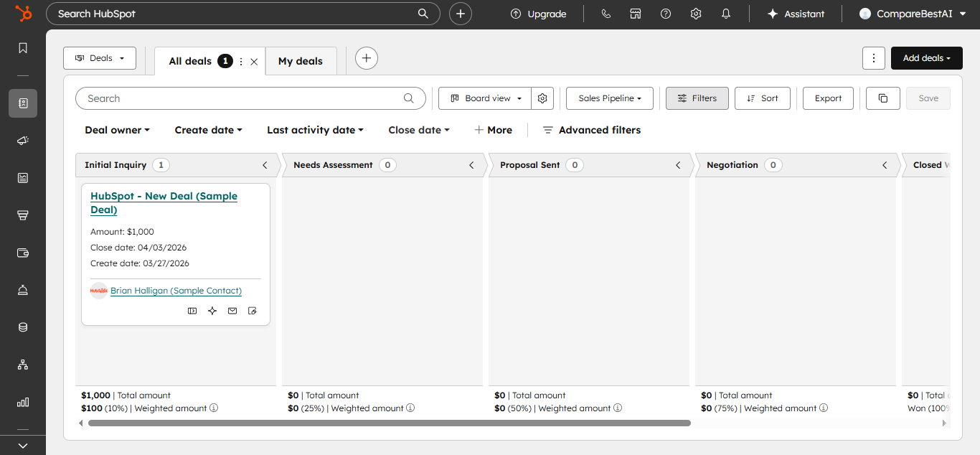Open Brian Halligan (Sample Contact) link
980x455 pixels.
click(176, 291)
